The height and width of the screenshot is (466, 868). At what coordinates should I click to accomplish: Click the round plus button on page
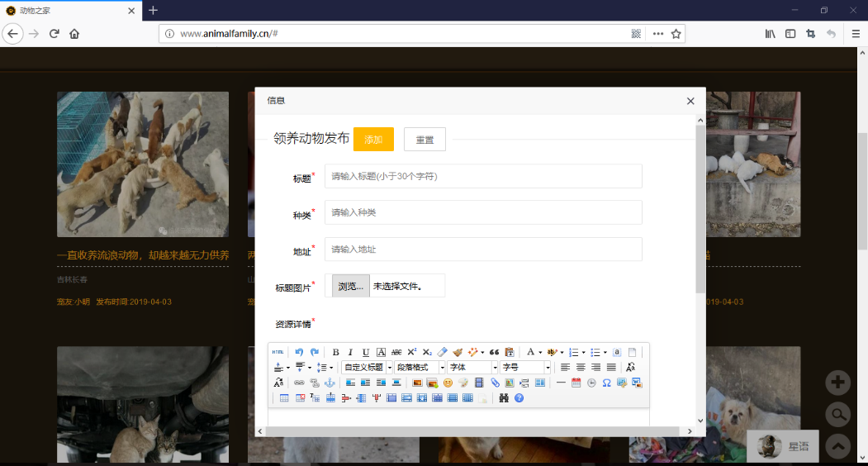click(x=837, y=383)
